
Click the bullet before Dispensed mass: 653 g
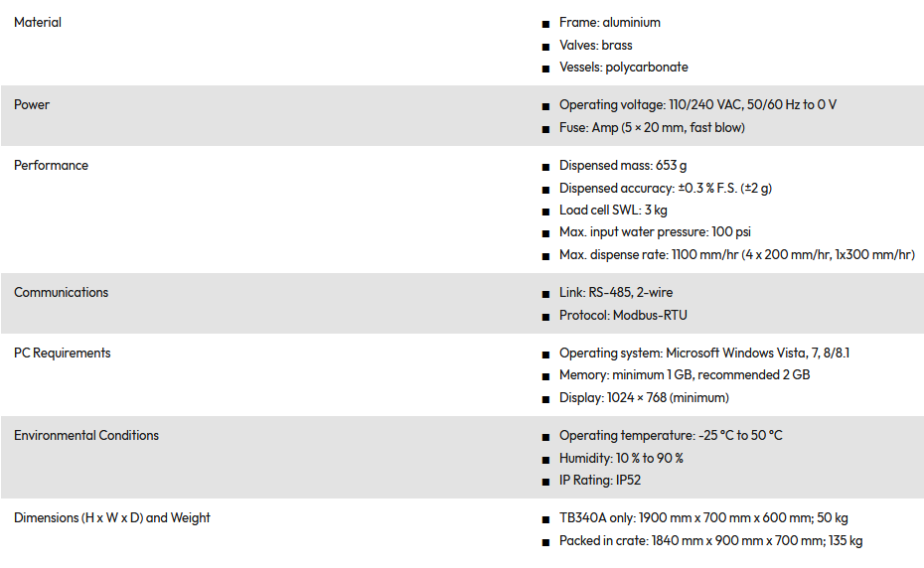click(546, 167)
